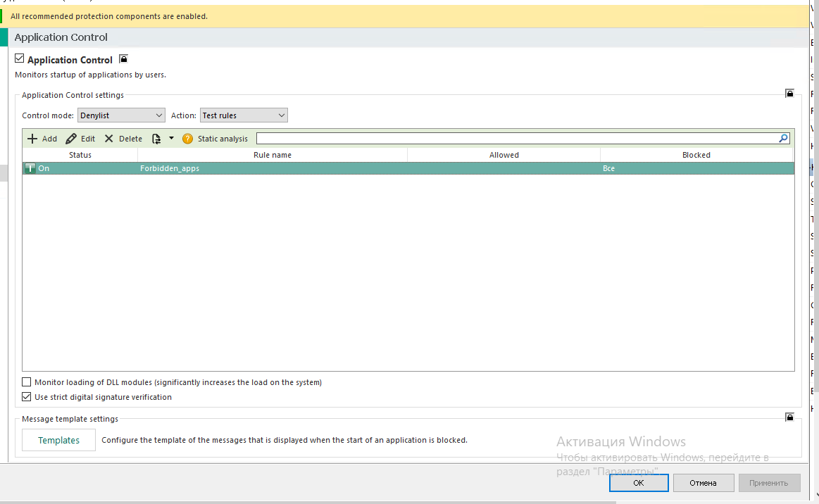Click the Static analysis label
The width and height of the screenshot is (819, 504).
click(x=223, y=139)
